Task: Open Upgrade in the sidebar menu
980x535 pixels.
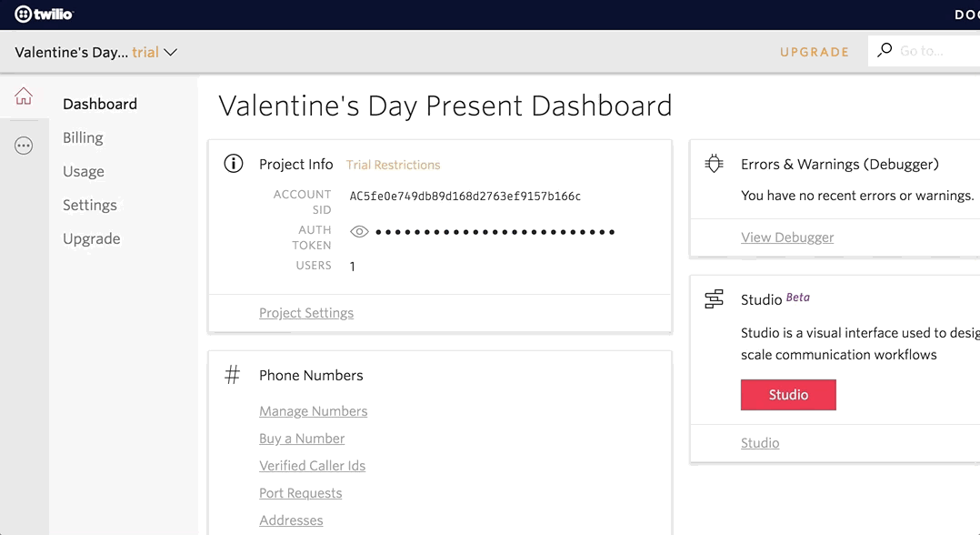Action: (x=92, y=239)
